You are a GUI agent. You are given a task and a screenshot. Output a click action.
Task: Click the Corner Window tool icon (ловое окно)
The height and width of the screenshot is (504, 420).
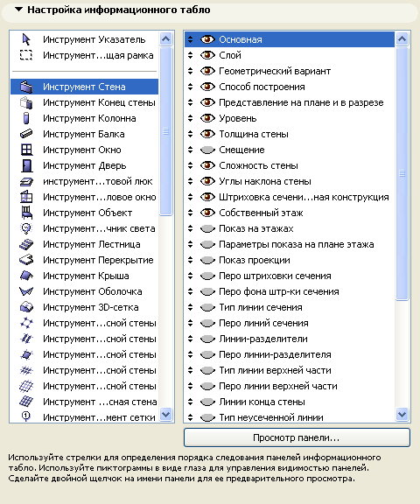26,197
